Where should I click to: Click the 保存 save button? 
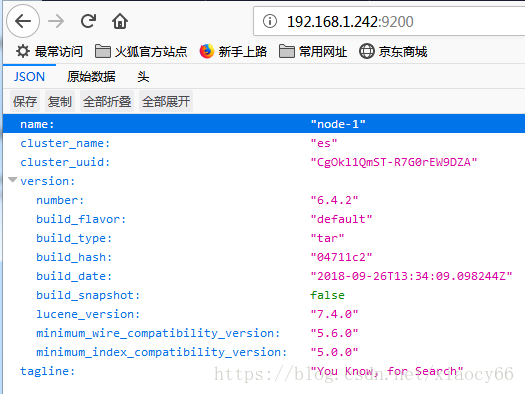25,101
